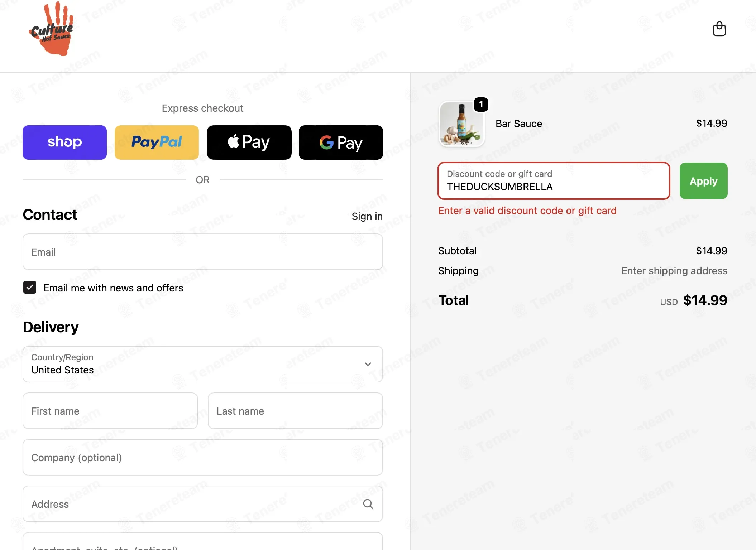Screen dimensions: 756x550
Task: Select the Company (optional) field
Action: (x=203, y=457)
